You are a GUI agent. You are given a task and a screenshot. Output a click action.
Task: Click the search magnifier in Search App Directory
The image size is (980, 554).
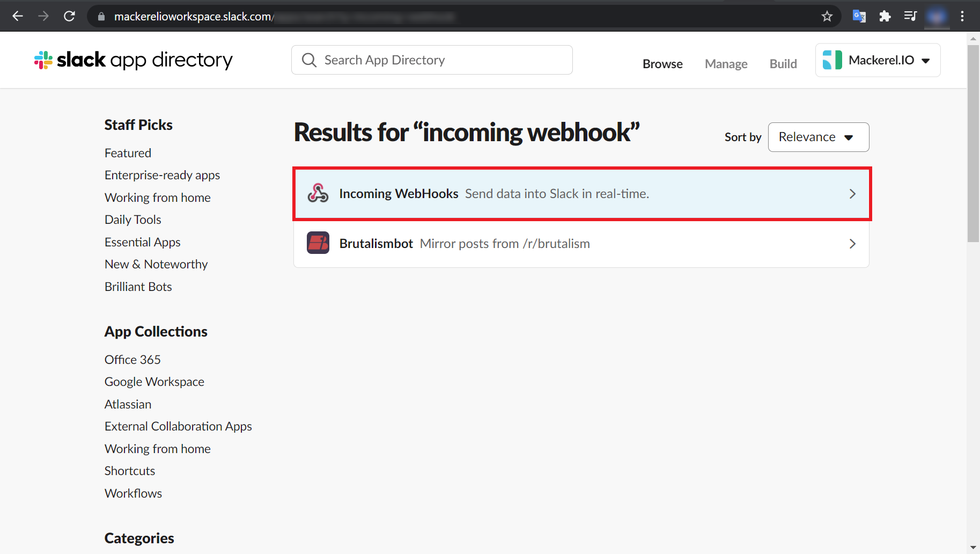coord(309,60)
